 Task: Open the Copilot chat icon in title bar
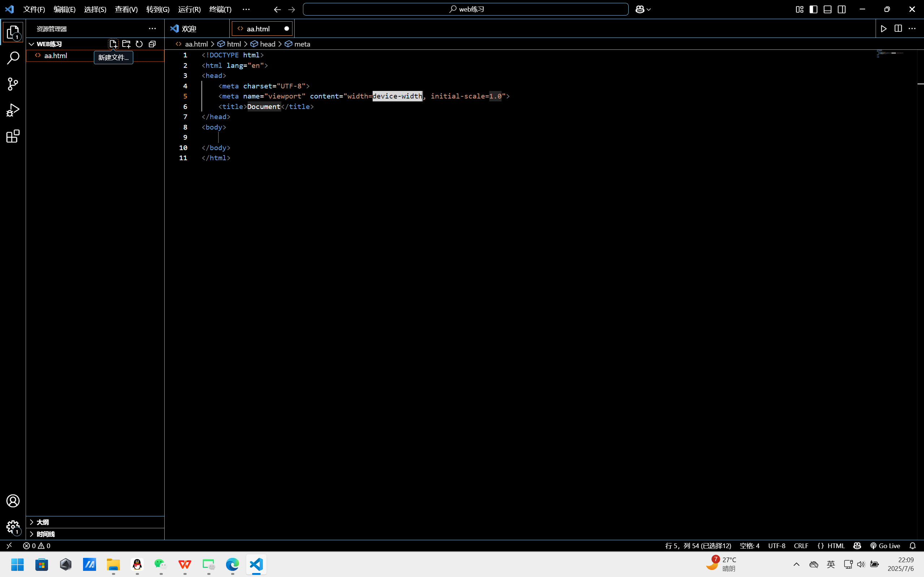(x=640, y=9)
